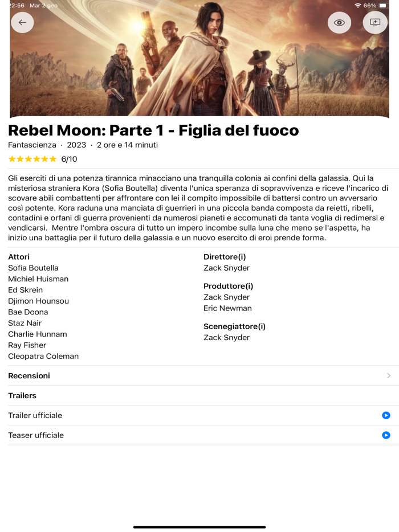399x532 pixels.
Task: Tap the first rating star
Action: 11,158
